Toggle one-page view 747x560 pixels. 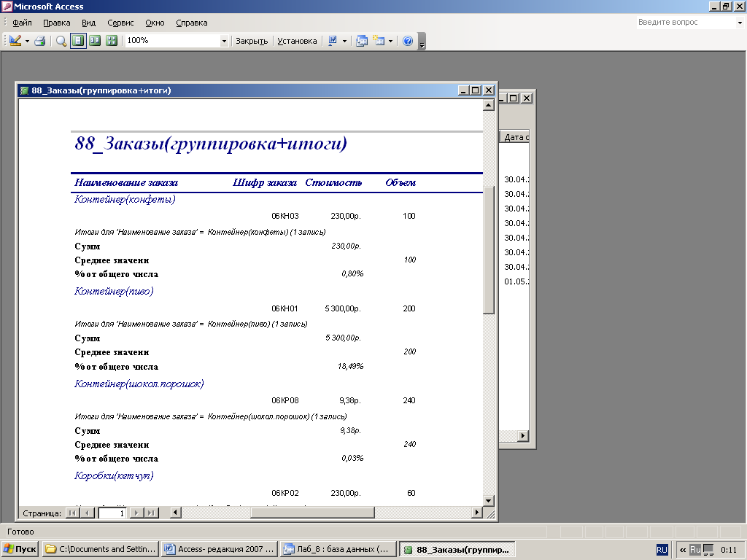pos(78,41)
